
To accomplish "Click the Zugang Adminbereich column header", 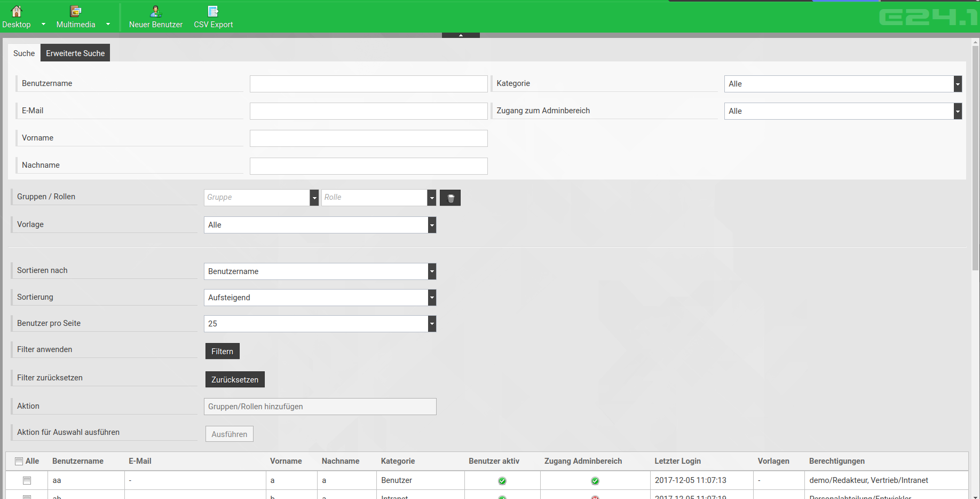I will [x=583, y=461].
